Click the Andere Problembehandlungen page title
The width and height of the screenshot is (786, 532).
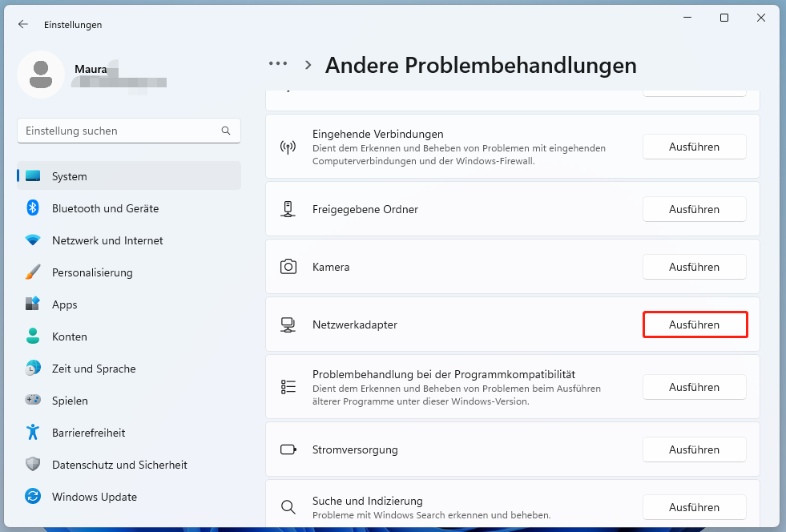coord(481,65)
